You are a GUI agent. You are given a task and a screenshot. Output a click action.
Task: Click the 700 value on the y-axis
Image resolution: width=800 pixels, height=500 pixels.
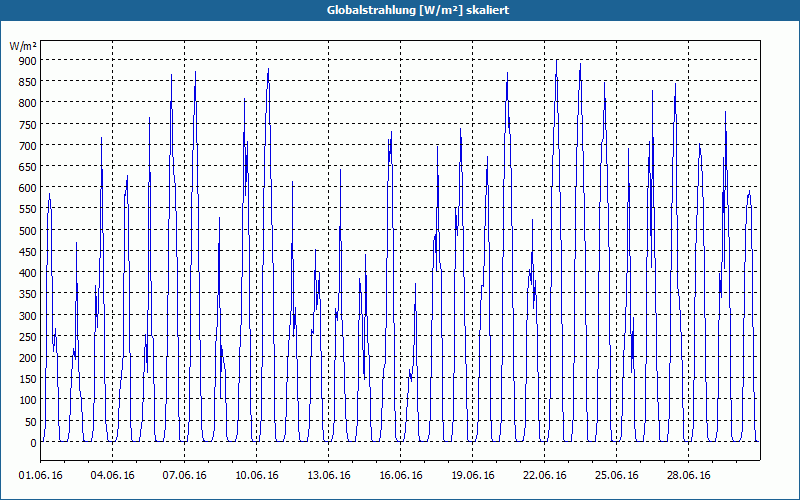click(28, 145)
